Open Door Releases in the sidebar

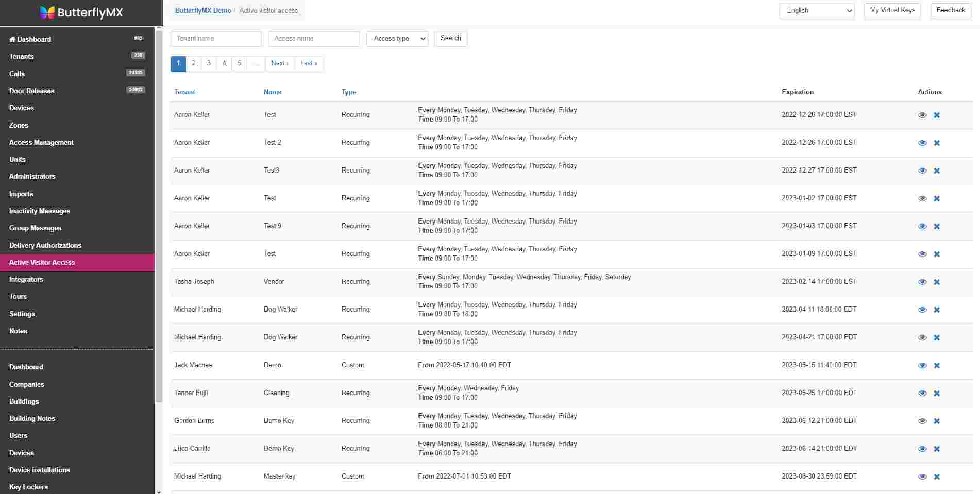pyautogui.click(x=32, y=91)
